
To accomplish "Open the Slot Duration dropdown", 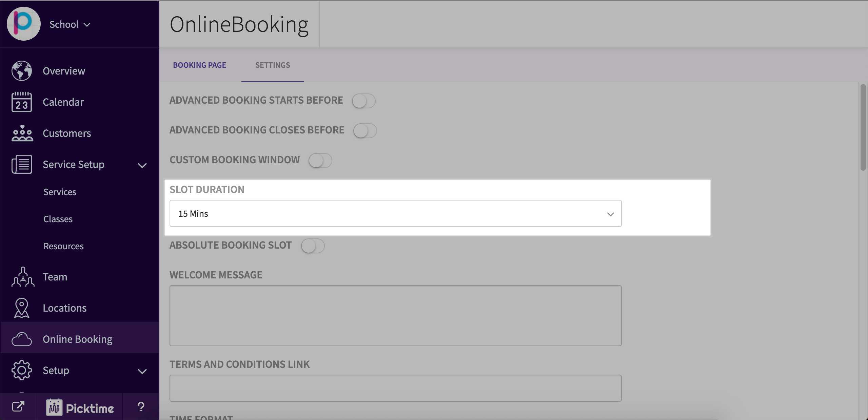I will [x=395, y=214].
